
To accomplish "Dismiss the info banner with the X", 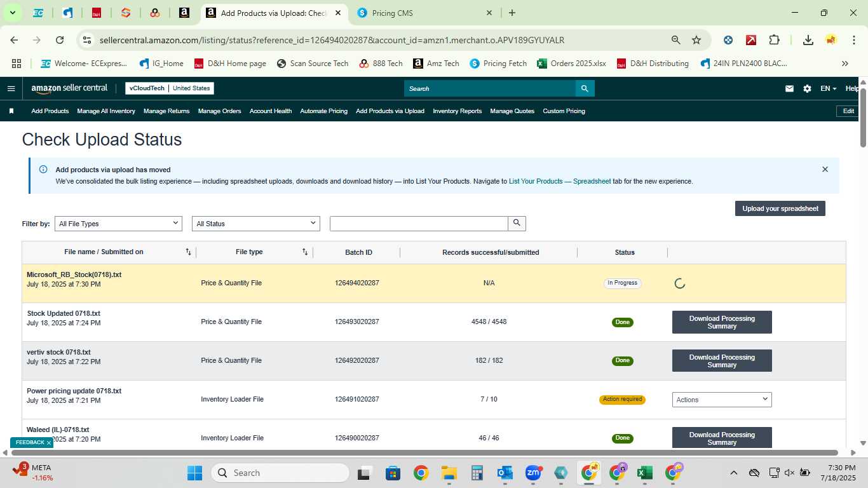I will coord(825,170).
